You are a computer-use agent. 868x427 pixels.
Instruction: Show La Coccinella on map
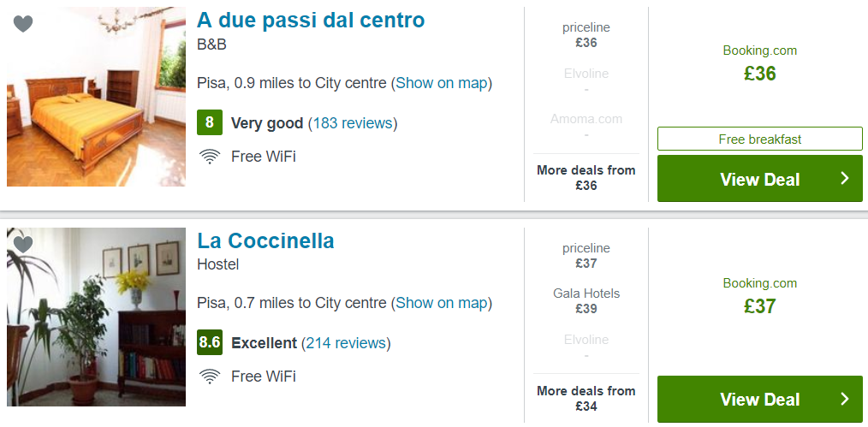(x=441, y=303)
